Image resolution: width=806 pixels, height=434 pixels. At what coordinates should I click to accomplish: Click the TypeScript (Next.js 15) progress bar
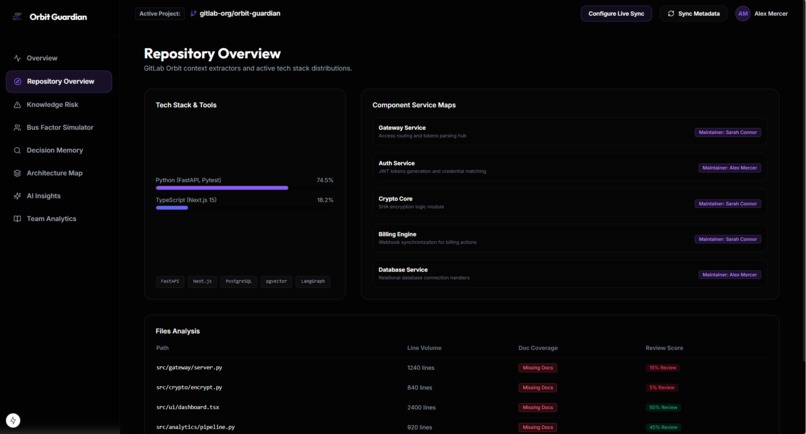pos(245,208)
